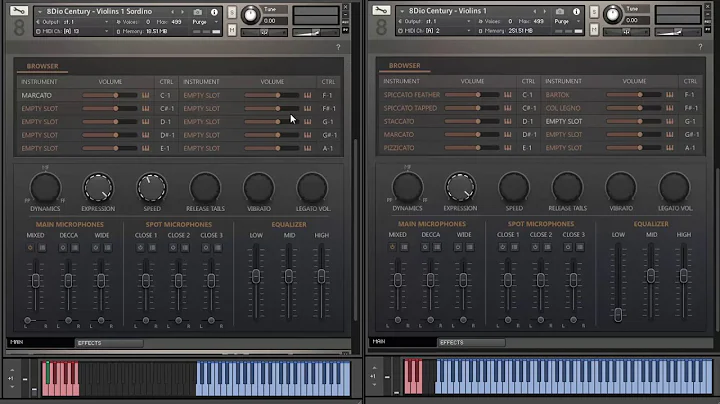Toggle CLOSE 2 microphone power in left instrument
Viewport: 720px width, 404px height.
173,248
